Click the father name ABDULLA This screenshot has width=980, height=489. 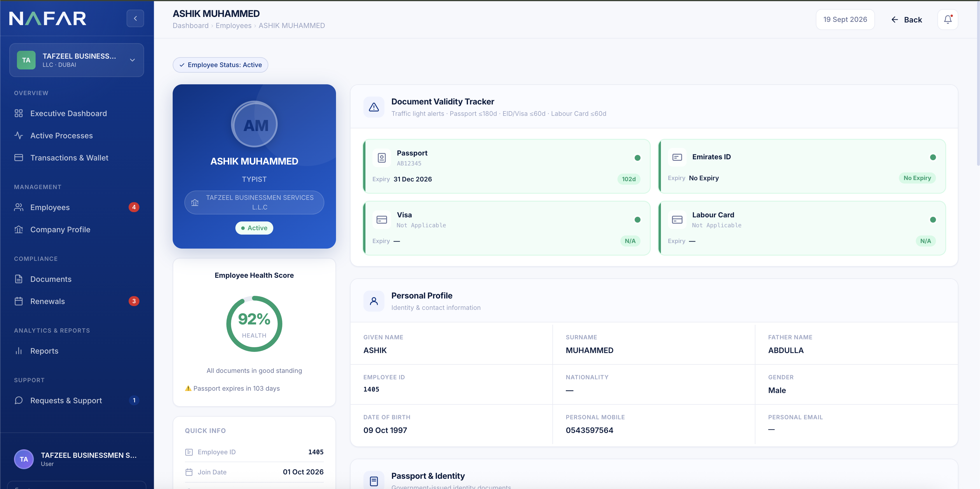pyautogui.click(x=785, y=350)
